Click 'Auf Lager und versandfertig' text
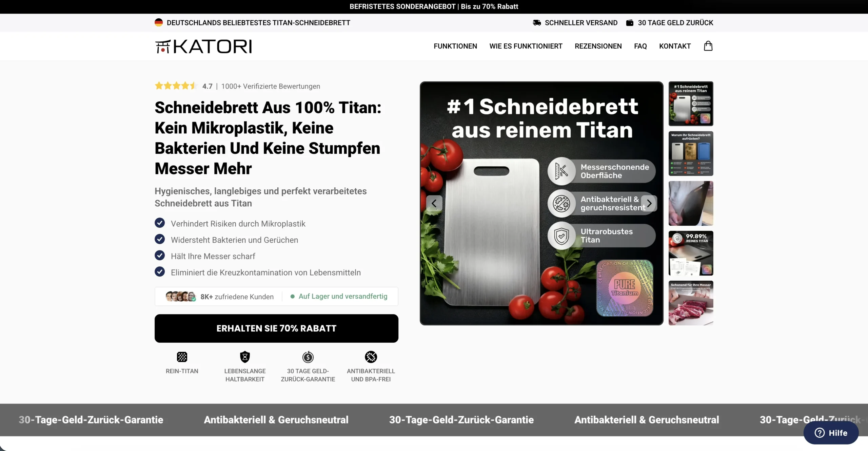This screenshot has width=868, height=451. [x=343, y=296]
